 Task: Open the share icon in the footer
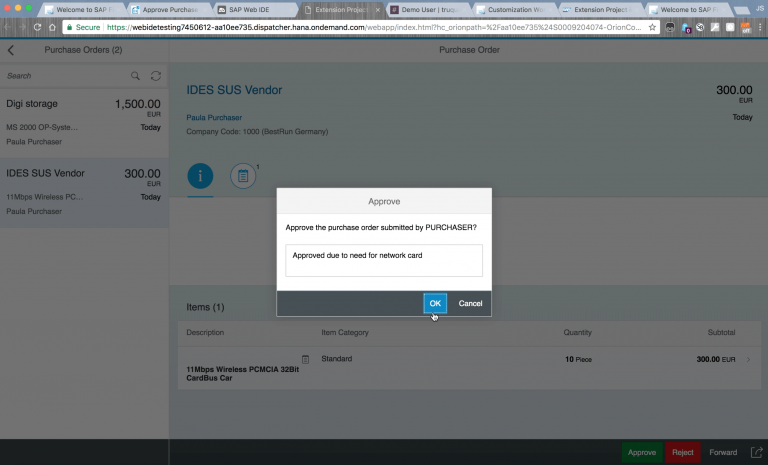[x=757, y=452]
